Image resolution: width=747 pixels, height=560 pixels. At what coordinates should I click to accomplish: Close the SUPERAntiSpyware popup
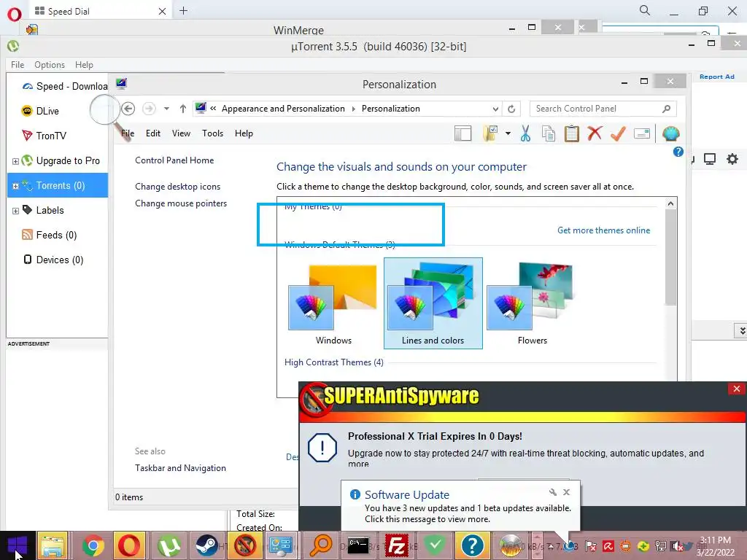pos(737,389)
